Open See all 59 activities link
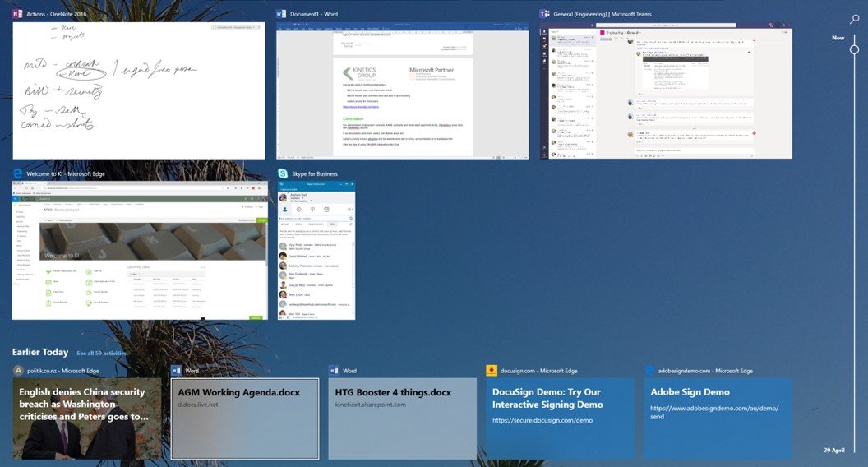This screenshot has height=467, width=868. point(101,353)
